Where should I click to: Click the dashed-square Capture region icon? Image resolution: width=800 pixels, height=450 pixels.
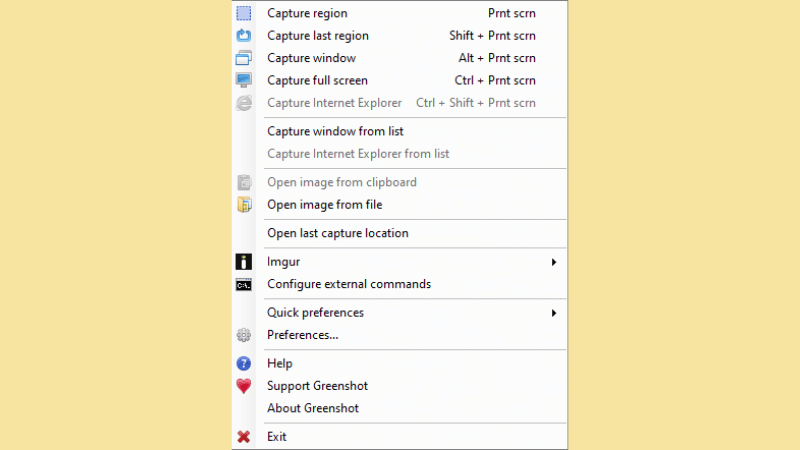(244, 13)
